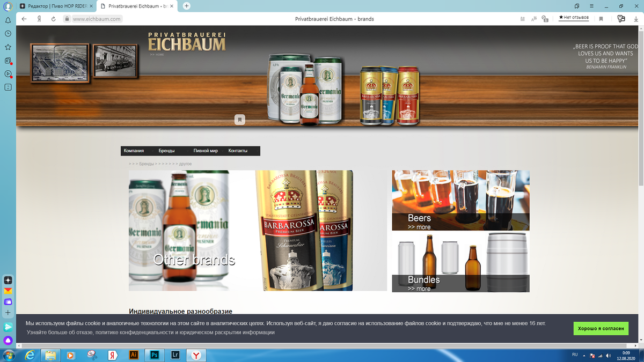Click the padlock site security icon
Screen dimensions: 644x362
(x=67, y=19)
